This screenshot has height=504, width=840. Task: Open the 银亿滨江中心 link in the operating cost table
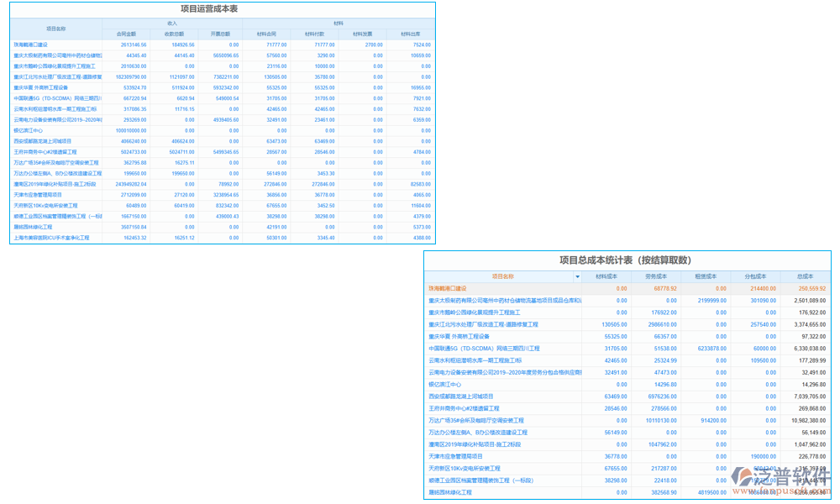[x=28, y=131]
